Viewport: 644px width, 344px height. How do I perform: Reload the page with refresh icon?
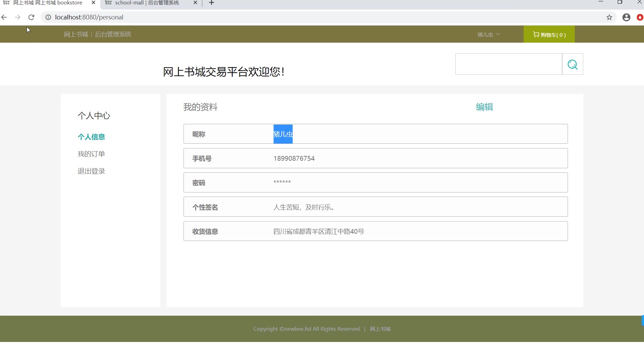pyautogui.click(x=31, y=17)
